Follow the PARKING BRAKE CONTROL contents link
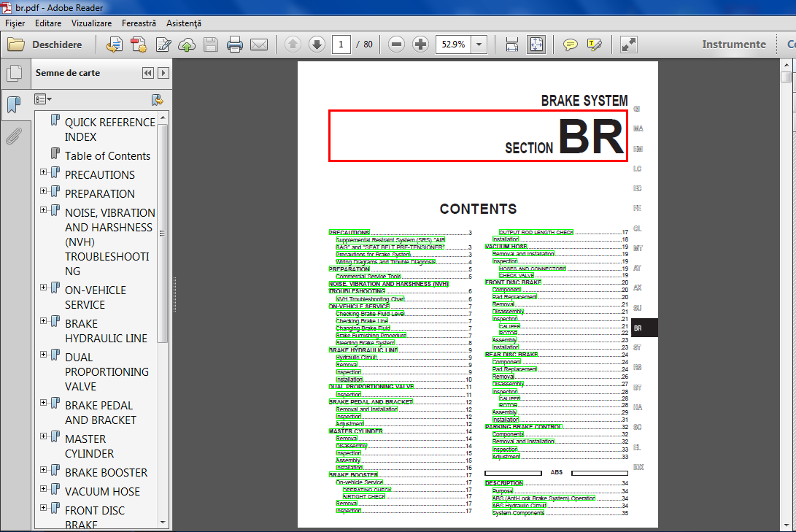The width and height of the screenshot is (796, 532). (x=523, y=427)
